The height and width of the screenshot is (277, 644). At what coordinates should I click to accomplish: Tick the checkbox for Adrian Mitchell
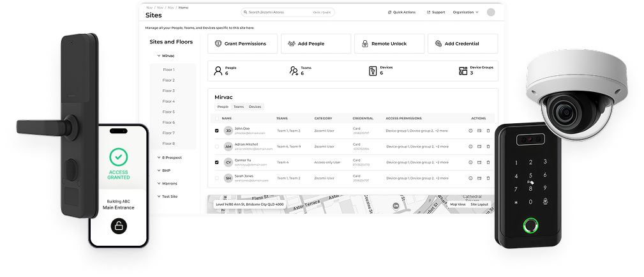[x=216, y=147]
